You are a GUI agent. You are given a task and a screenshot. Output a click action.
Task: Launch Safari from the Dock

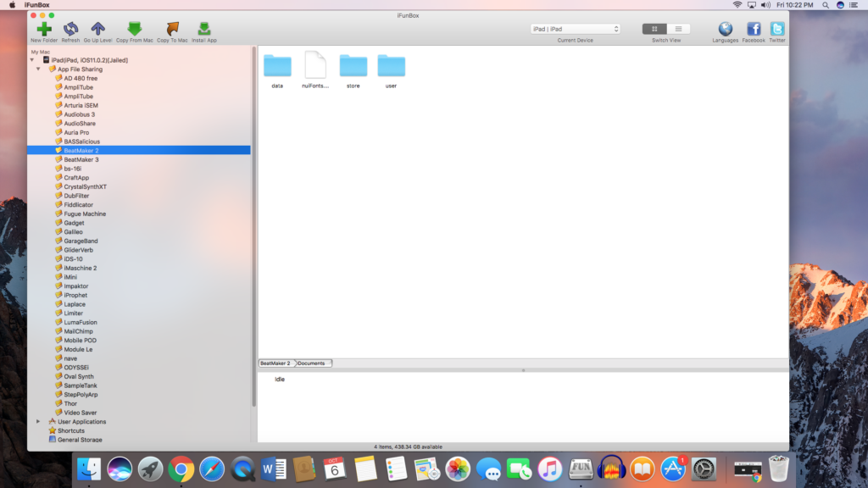point(212,469)
